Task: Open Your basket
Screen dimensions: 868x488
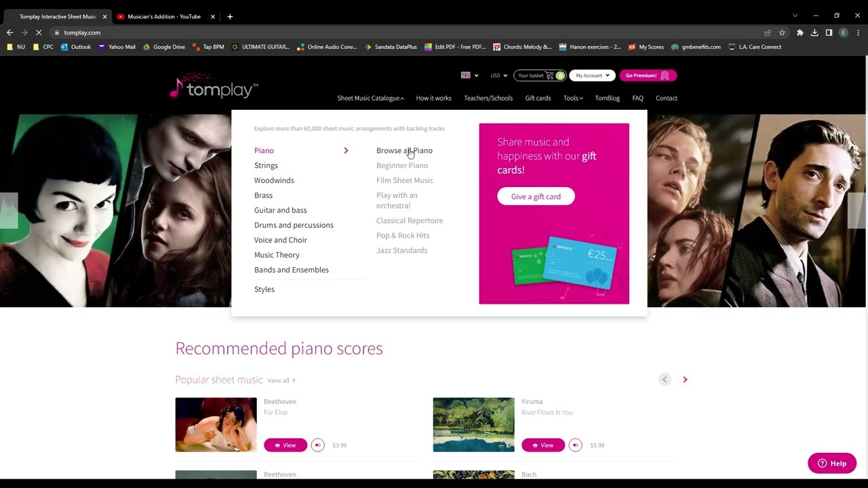Action: (x=540, y=75)
